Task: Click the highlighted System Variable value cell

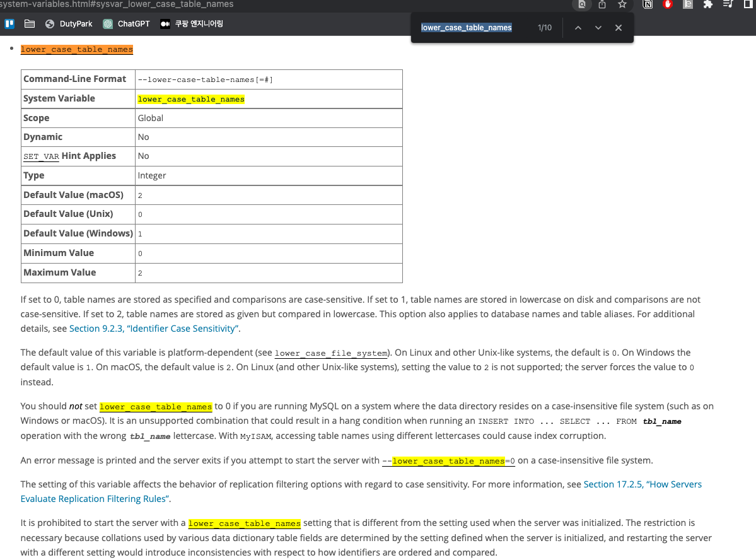Action: 269,99
